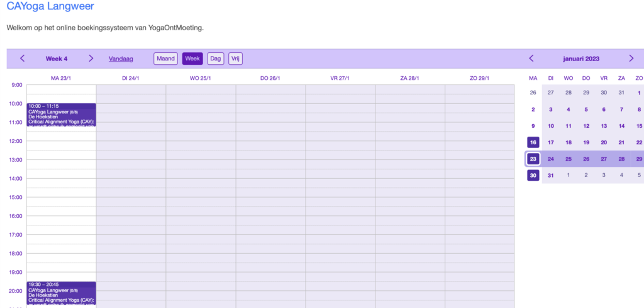Pick date 7 in mini calendar
The image size is (644, 308).
(x=621, y=110)
